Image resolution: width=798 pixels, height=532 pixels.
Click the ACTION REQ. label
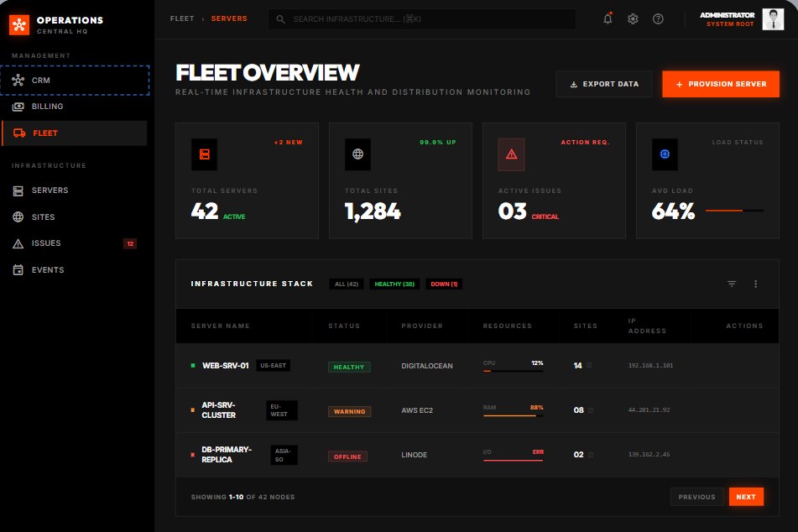585,143
